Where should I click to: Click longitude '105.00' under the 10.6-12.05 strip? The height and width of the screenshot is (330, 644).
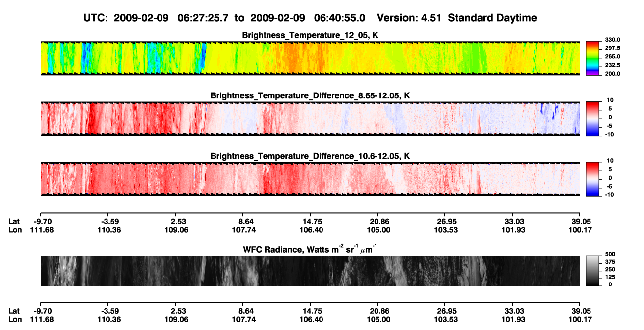[379, 230]
